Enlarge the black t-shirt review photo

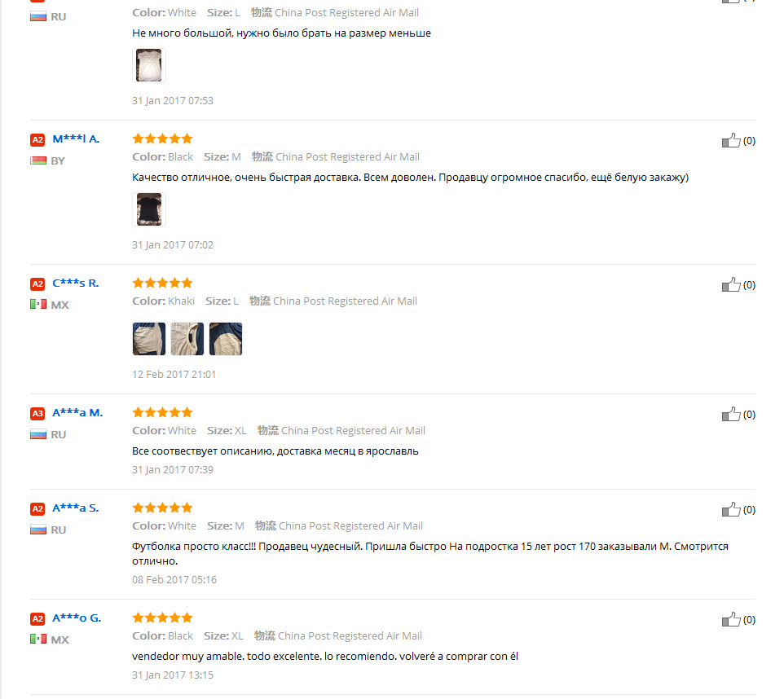pyautogui.click(x=149, y=209)
